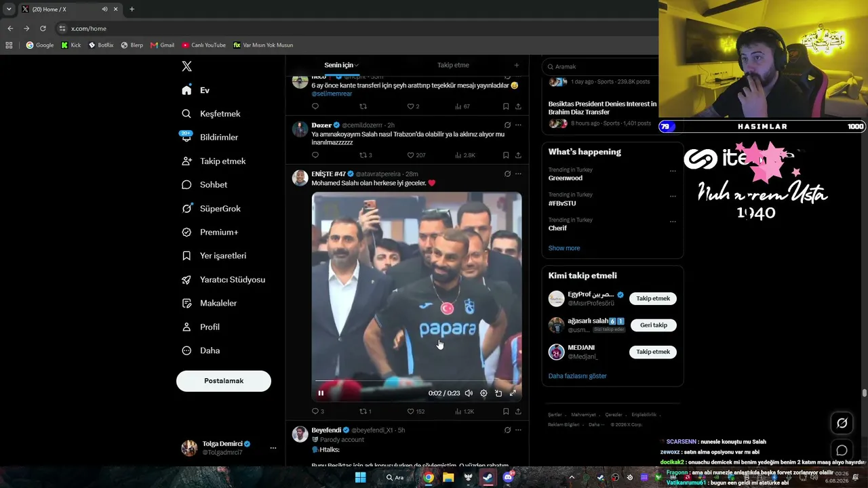The width and height of the screenshot is (868, 488).
Task: Open more options on ENİŞTE #47 post
Action: (x=518, y=174)
